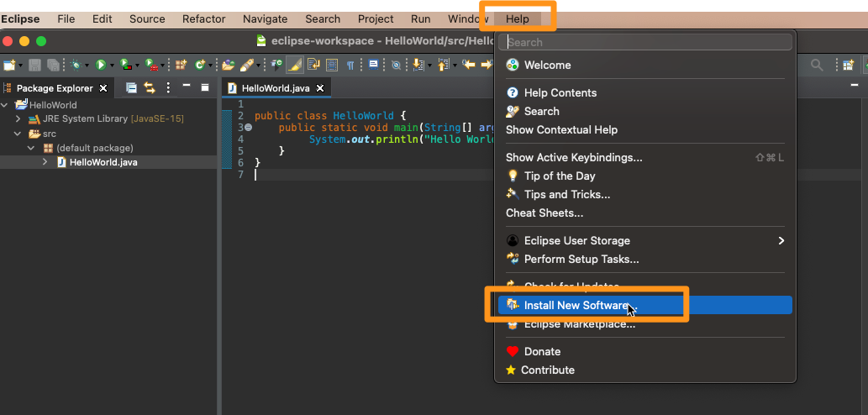Click the Back navigation arrow icon
Image resolution: width=868 pixels, height=415 pixels.
469,65
